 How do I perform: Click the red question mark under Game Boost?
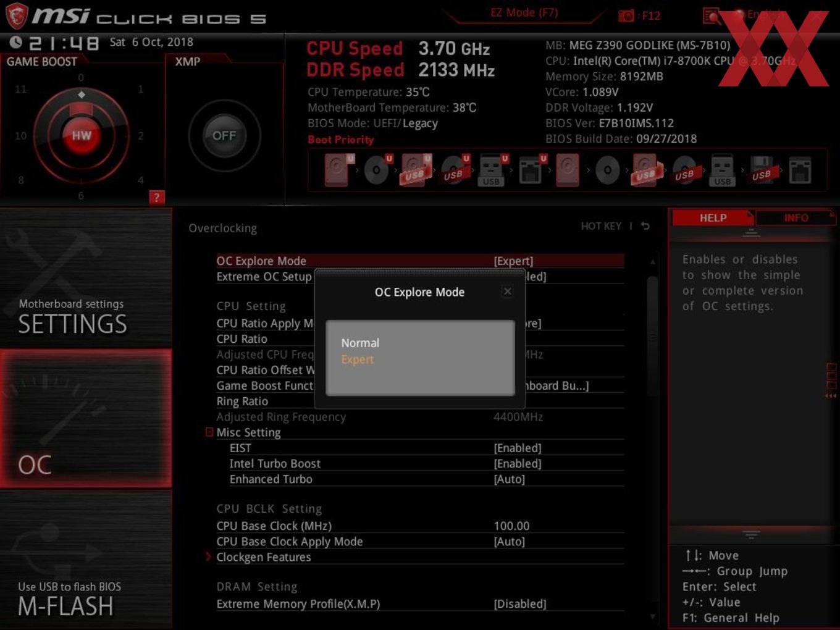(157, 198)
